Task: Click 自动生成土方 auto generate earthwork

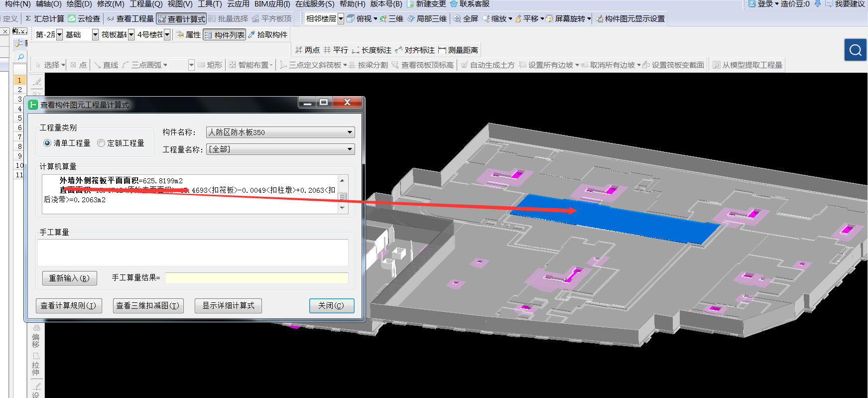Action: pos(488,65)
